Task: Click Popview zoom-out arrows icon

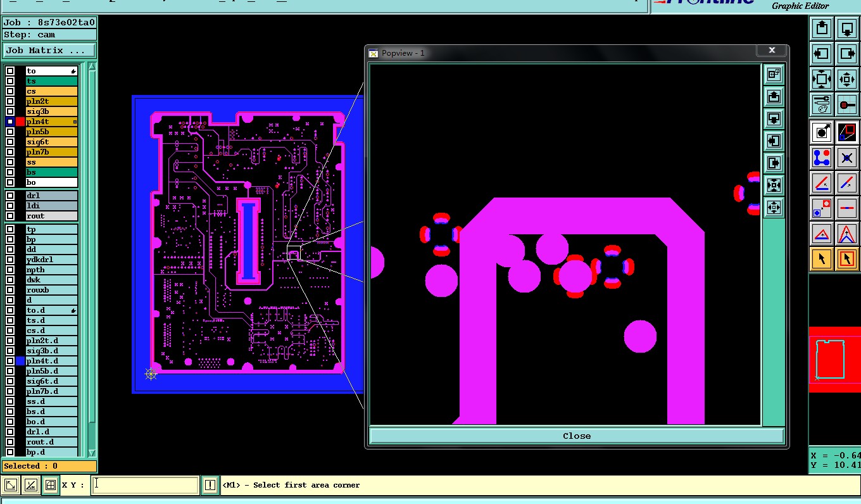Action: pos(774,208)
